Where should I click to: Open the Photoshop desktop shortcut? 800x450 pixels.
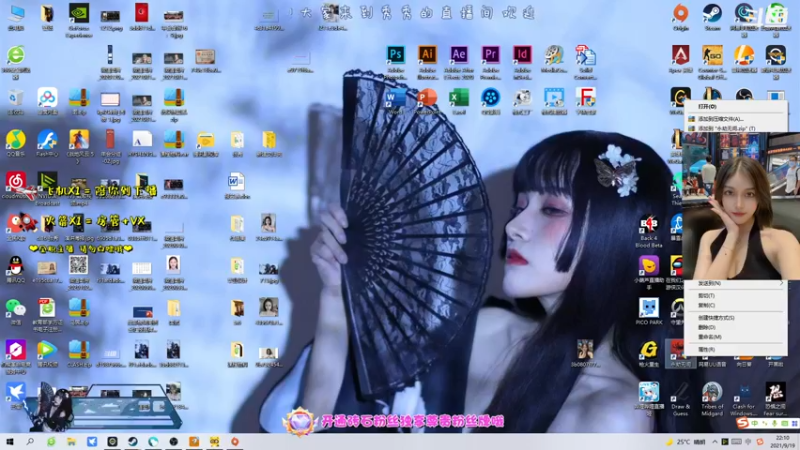(395, 55)
